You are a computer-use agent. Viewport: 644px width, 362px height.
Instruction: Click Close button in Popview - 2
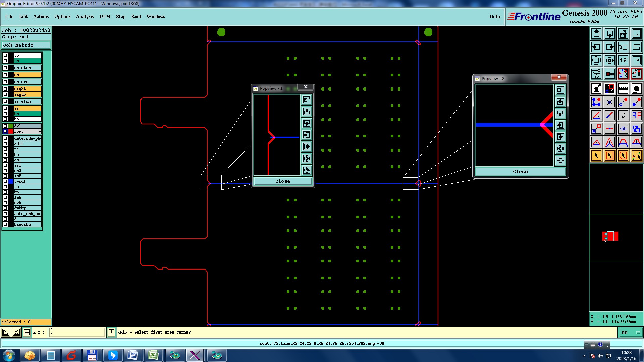(520, 171)
